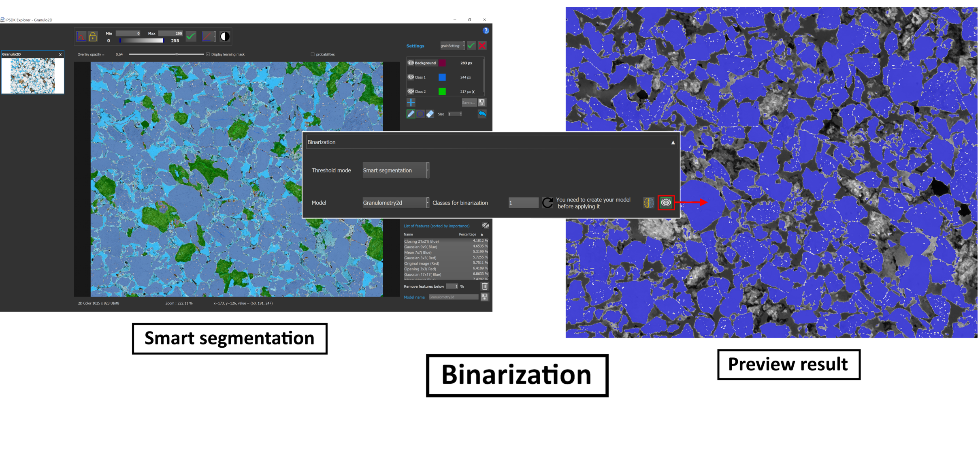The width and height of the screenshot is (980, 466).
Task: Click the min/max grayscale range slider
Action: (141, 41)
